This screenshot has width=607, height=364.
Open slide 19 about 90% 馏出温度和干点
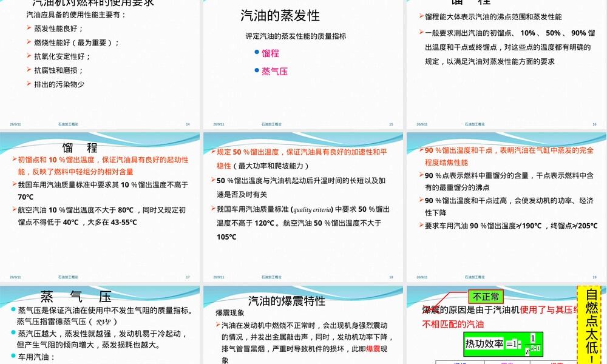(506, 207)
